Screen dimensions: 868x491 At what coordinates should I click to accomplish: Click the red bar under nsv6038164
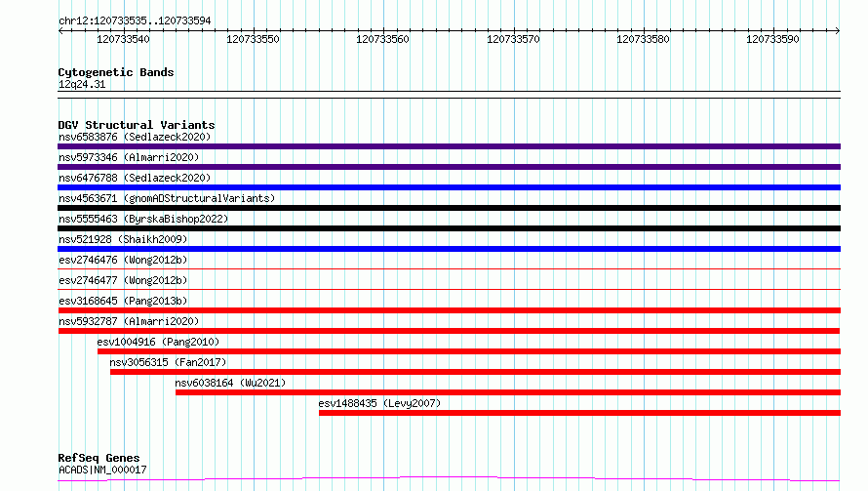click(508, 392)
